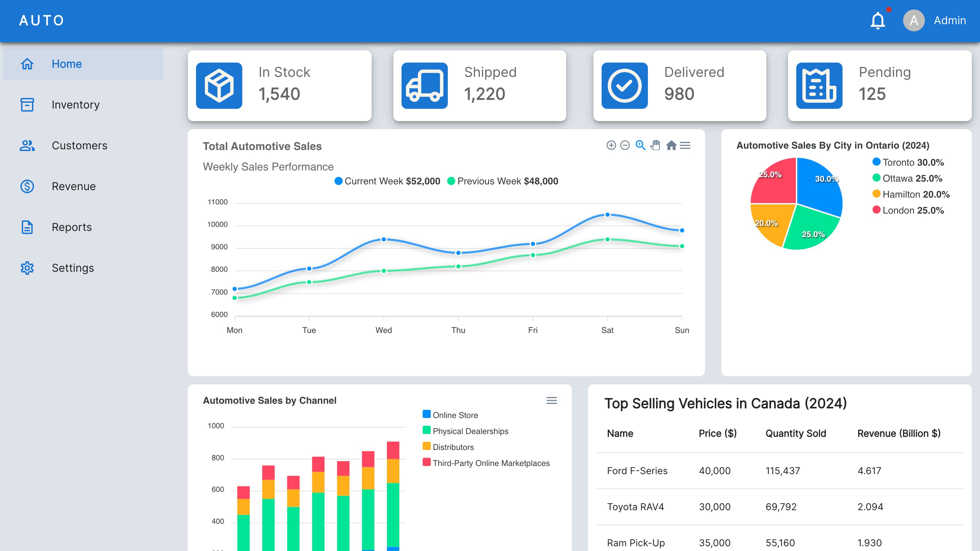Click the Saturday current week data point
Viewport: 980px width, 551px height.
[607, 215]
